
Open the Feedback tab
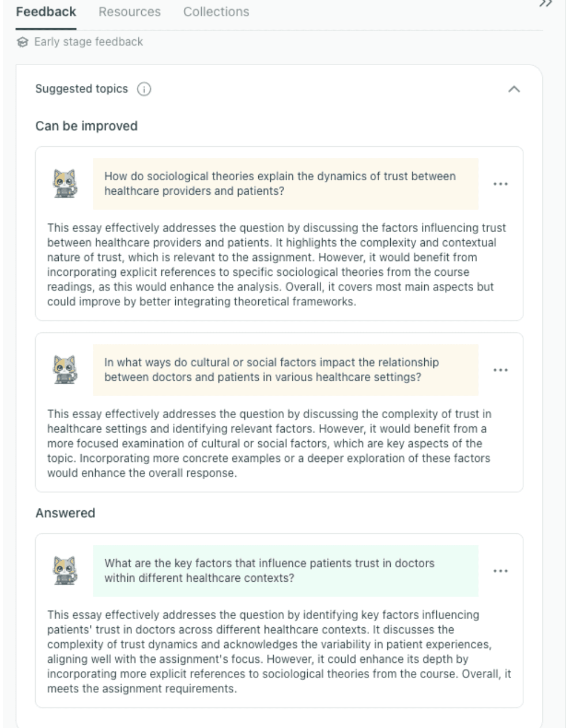(x=46, y=12)
